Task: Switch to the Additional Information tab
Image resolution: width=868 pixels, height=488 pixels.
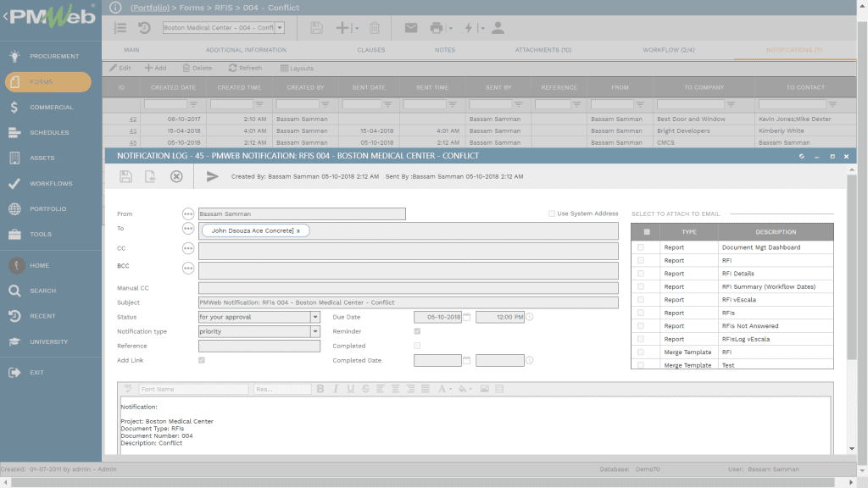Action: (x=246, y=50)
